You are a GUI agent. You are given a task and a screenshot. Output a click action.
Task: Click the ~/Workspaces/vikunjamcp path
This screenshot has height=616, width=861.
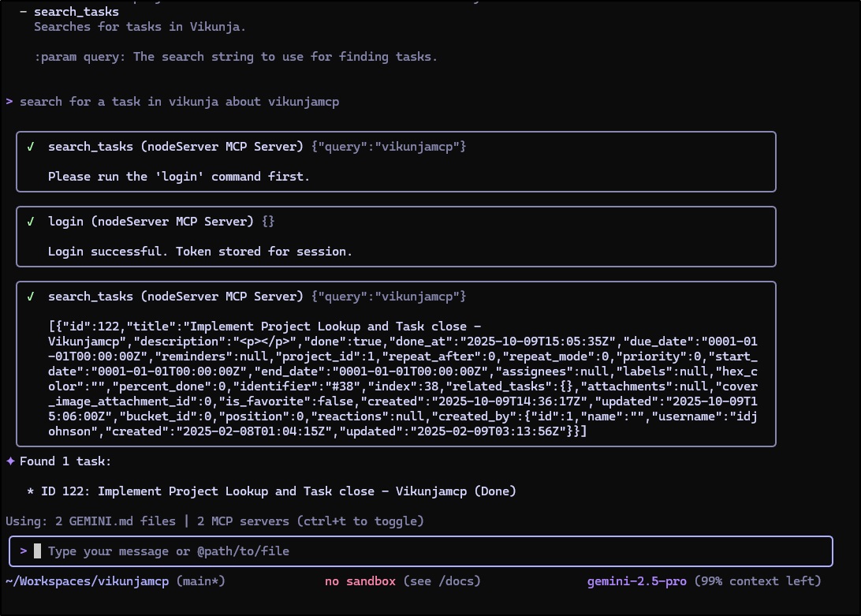tap(87, 581)
